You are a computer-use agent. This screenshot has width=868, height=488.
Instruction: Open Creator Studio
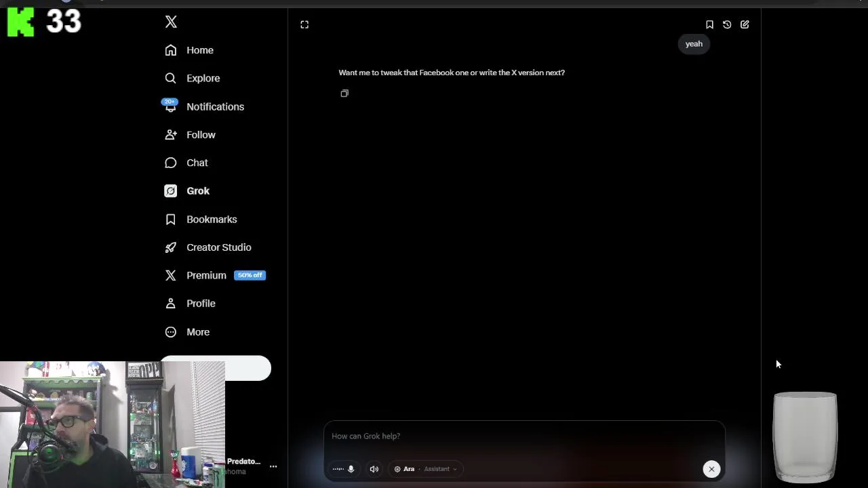coord(208,247)
